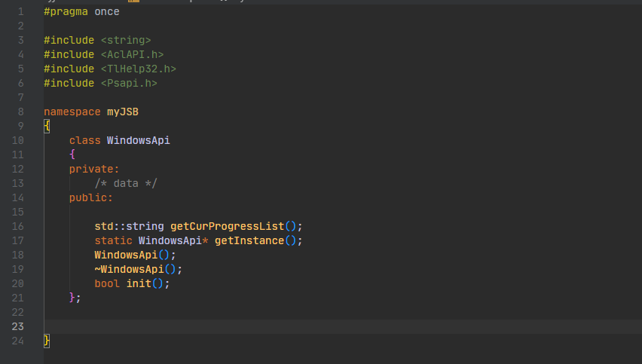Click the 'init' method name
642x364 pixels.
click(139, 284)
